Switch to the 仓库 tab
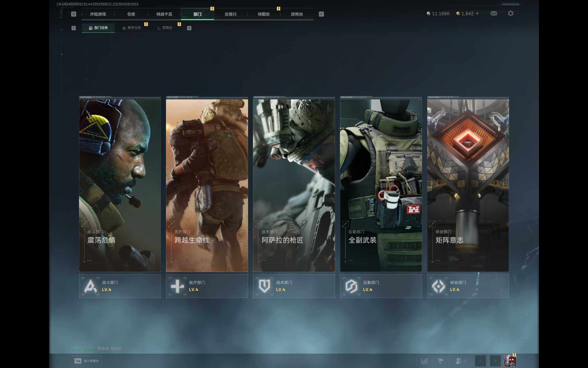This screenshot has height=368, width=588. [x=131, y=14]
